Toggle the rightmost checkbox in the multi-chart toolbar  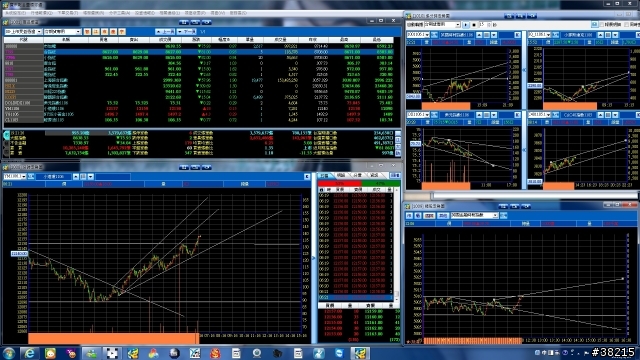click(627, 25)
